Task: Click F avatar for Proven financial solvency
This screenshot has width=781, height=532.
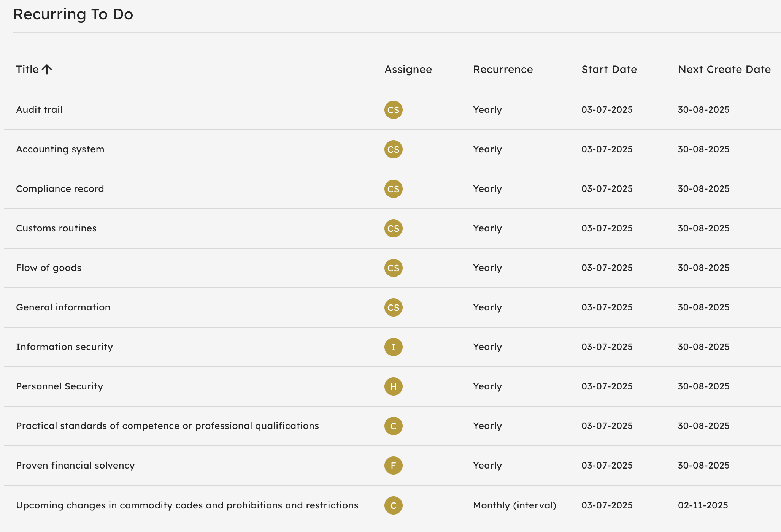Action: click(393, 465)
